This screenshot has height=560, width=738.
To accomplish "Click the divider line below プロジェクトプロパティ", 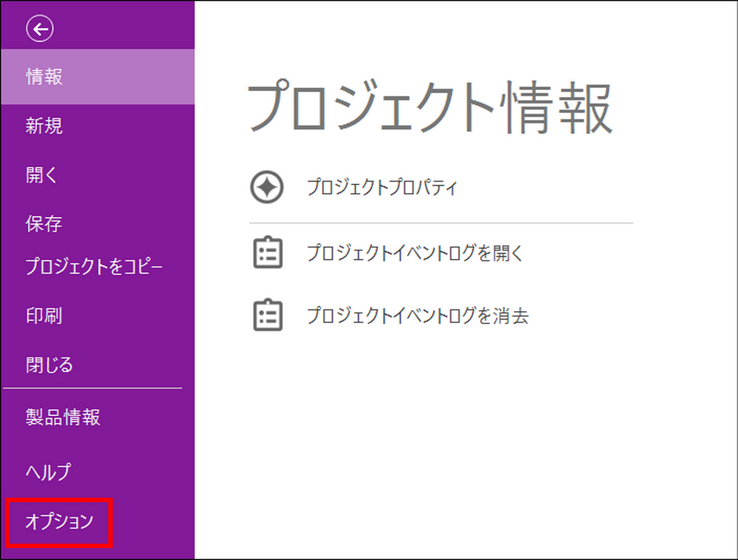I will [x=440, y=223].
